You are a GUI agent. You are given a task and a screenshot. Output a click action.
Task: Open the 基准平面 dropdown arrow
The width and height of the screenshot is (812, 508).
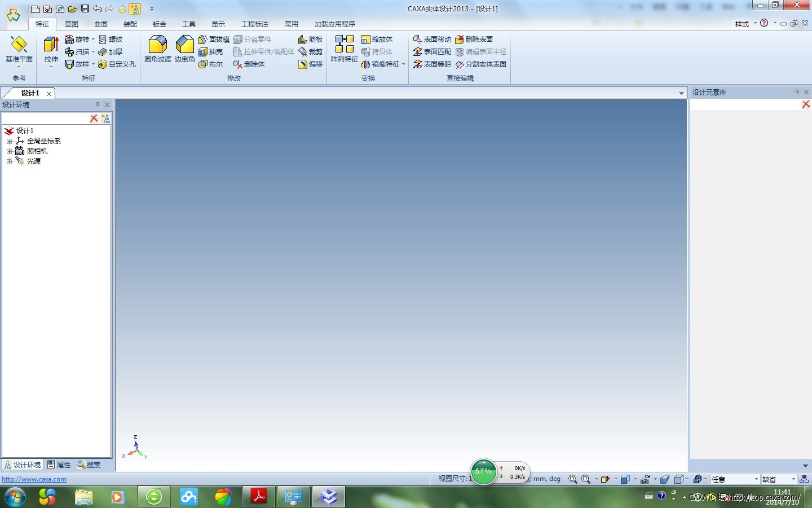point(19,67)
